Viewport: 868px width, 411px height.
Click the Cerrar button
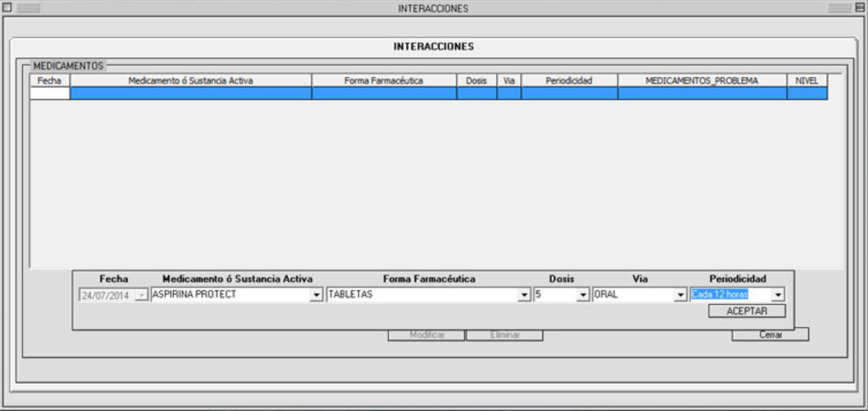click(x=770, y=335)
